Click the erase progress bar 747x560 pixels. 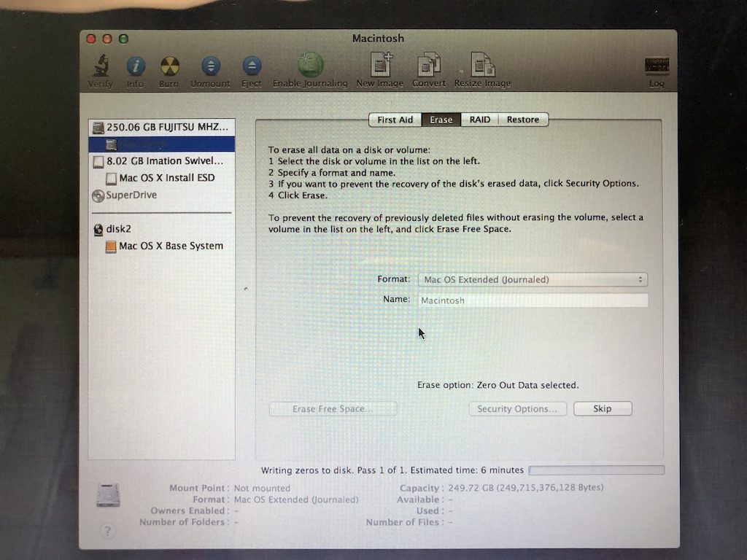[x=596, y=470]
